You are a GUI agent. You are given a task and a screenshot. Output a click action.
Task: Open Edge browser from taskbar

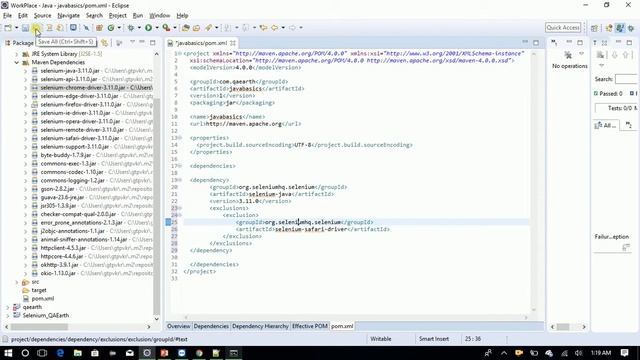pos(60,353)
